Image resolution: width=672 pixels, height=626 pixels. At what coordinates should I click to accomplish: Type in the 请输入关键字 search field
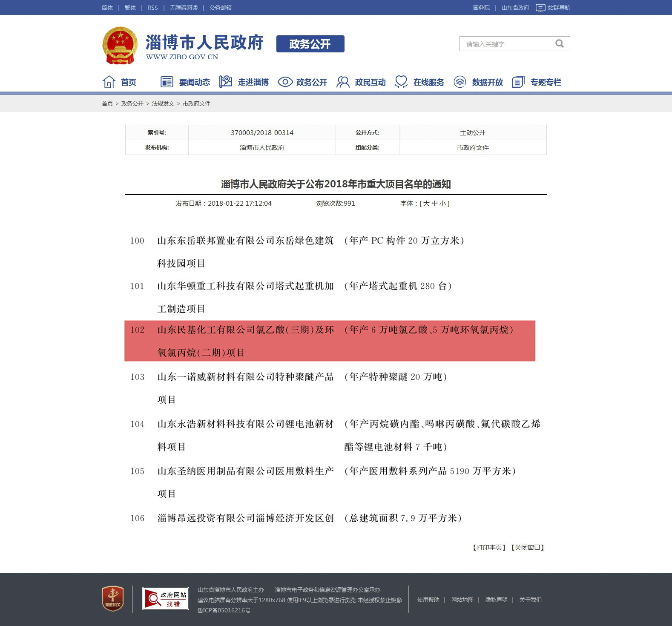point(507,44)
